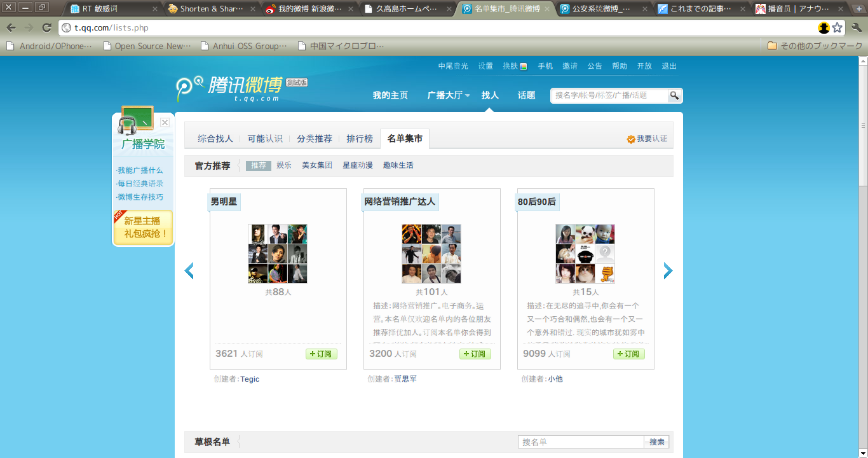Open the 网络营销推广达人 avatar grid

coord(431,254)
